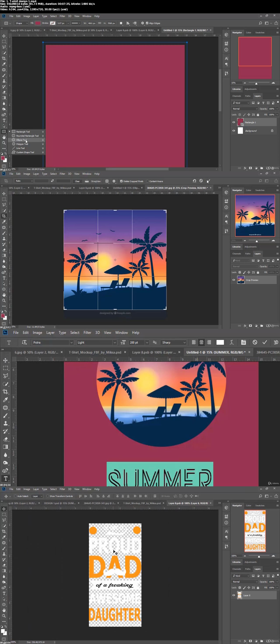
Task: Reset the crop box icon
Action: [194, 181]
